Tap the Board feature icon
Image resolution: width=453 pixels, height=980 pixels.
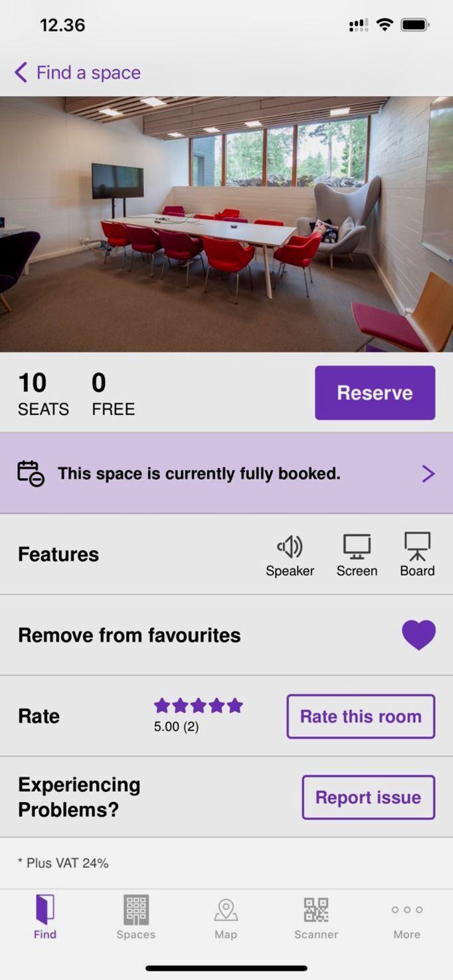tap(417, 547)
